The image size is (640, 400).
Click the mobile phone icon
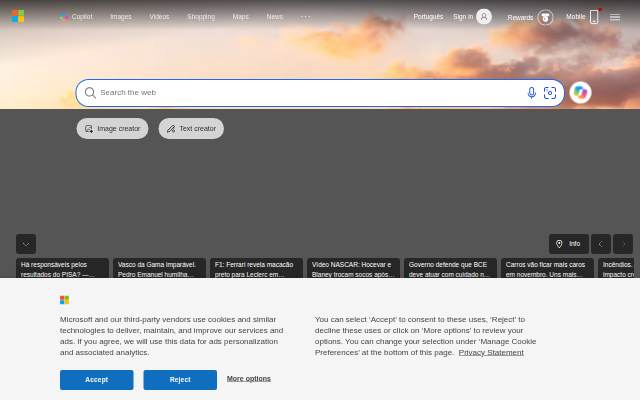(x=594, y=17)
